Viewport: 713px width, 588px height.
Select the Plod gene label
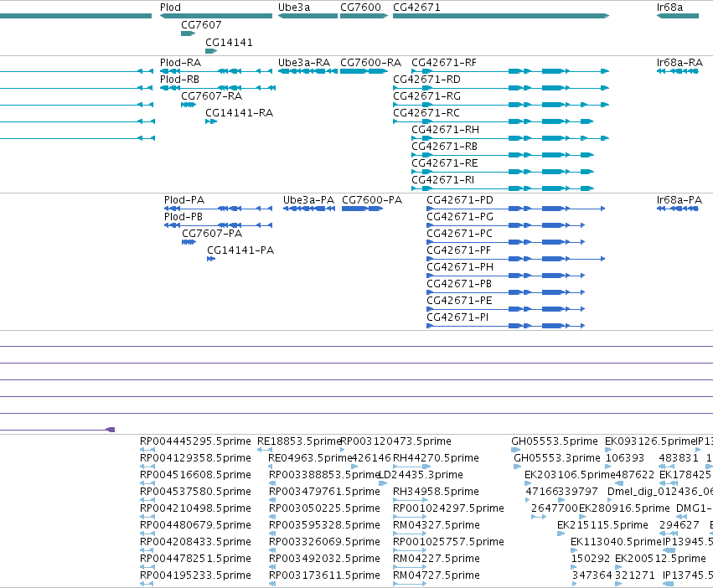(x=170, y=8)
